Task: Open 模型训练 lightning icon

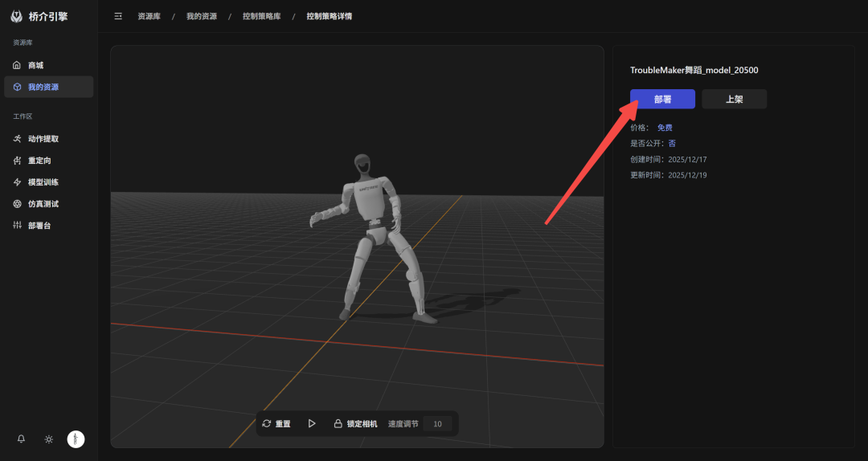Action: point(17,182)
